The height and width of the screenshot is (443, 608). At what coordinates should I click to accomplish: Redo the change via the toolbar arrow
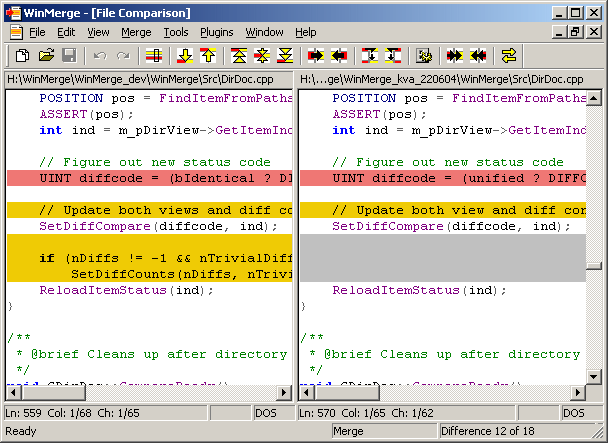point(123,56)
